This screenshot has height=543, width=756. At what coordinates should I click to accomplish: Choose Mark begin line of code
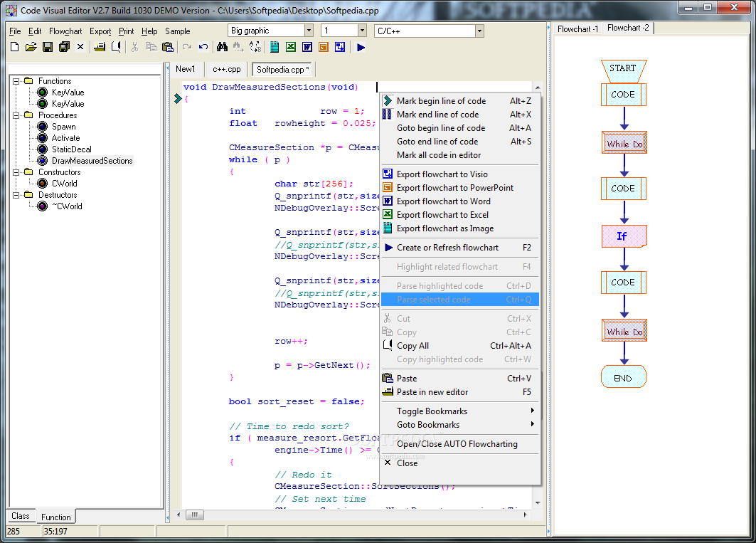click(x=460, y=101)
